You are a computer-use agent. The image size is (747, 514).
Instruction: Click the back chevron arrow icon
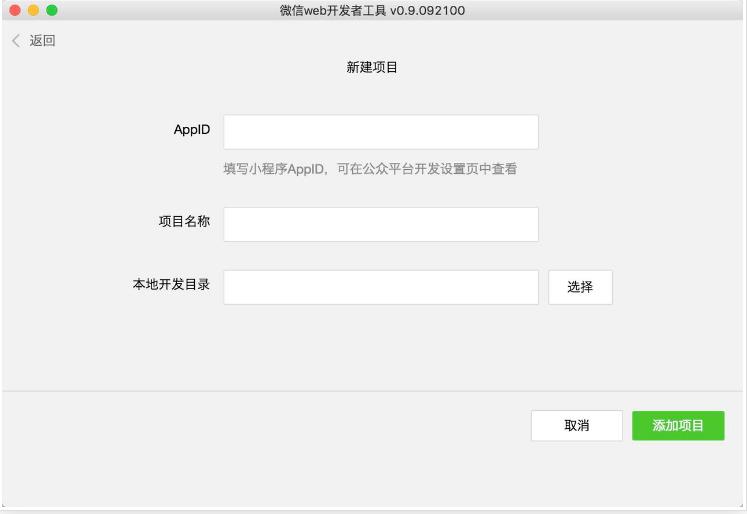coord(16,40)
